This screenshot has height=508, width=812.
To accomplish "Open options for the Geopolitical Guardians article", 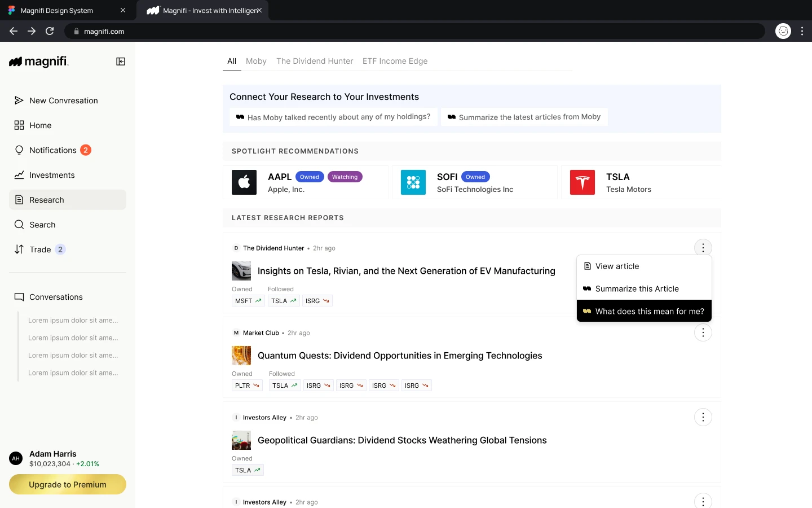I will [x=703, y=417].
